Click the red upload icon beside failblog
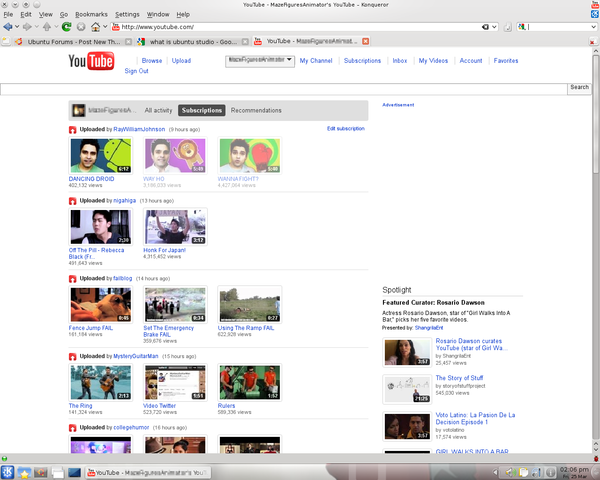600x480 pixels. click(73, 279)
